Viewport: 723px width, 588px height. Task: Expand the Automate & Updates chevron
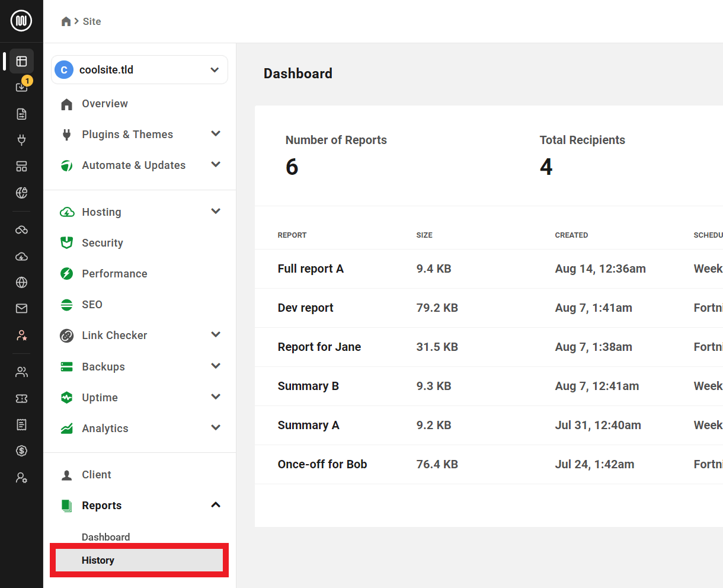point(216,165)
